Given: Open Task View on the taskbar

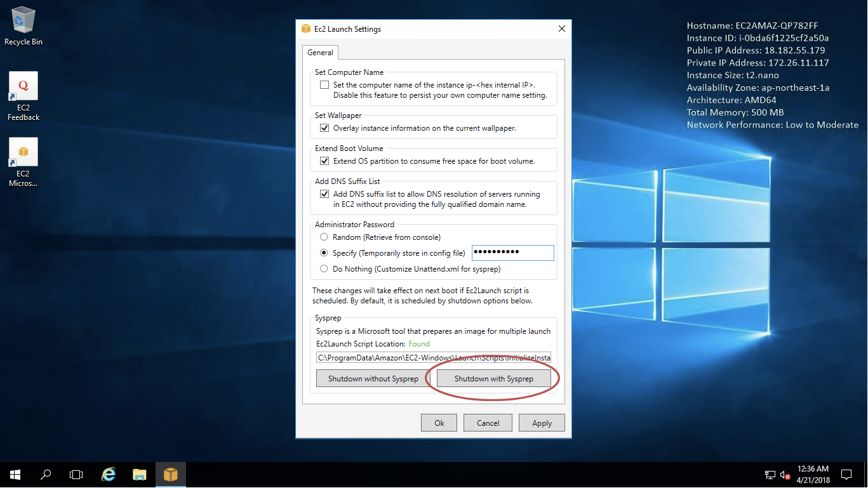Looking at the screenshot, I should [x=76, y=475].
